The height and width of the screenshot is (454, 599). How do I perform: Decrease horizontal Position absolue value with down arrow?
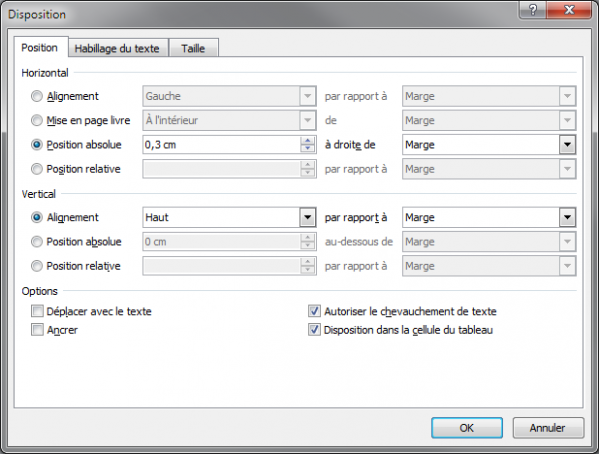click(308, 148)
